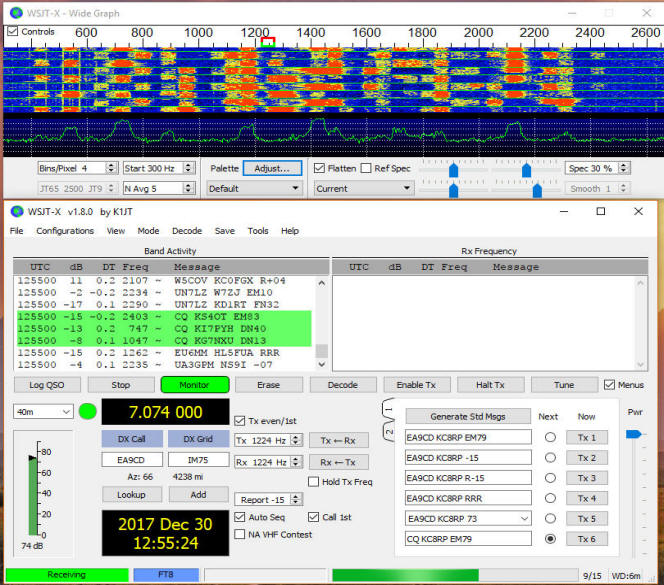Switch to message tab 2
The height and width of the screenshot is (585, 664).
[x=389, y=432]
